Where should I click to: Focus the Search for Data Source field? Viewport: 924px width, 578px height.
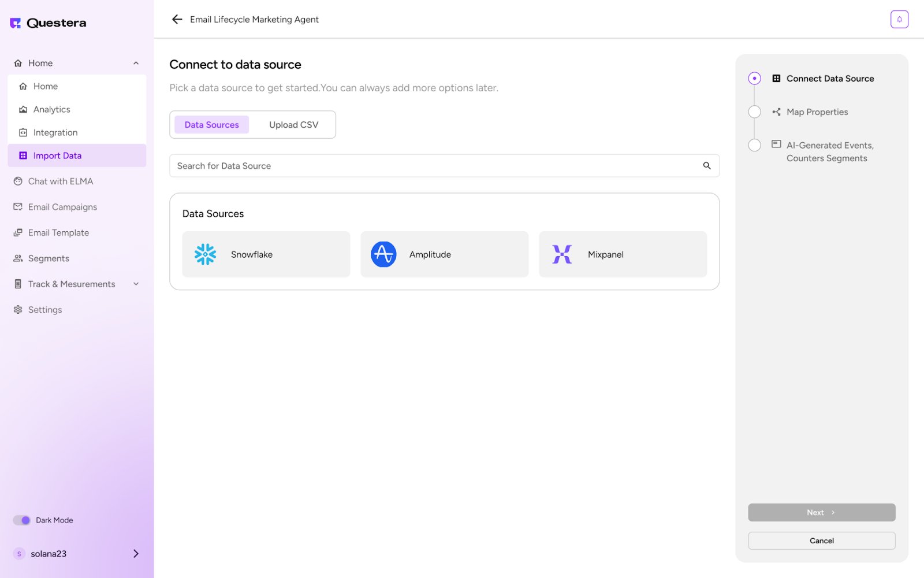click(x=433, y=166)
